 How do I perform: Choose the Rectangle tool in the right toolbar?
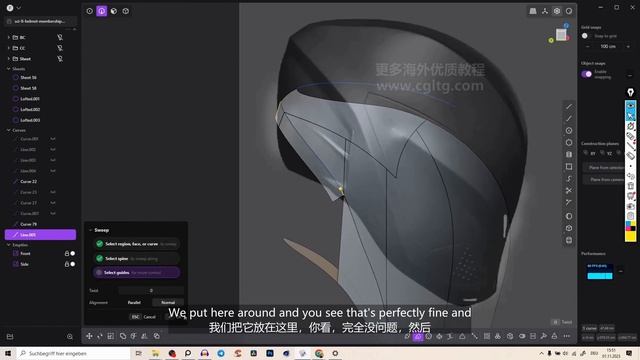pos(569,167)
